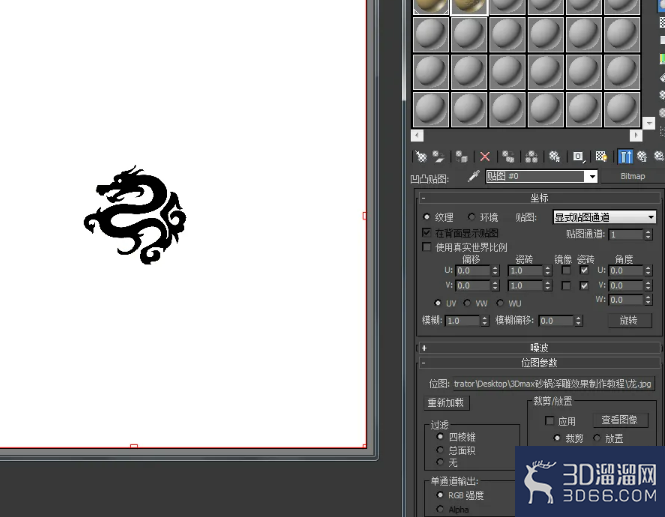
Task: Enable the 应用 crop checkbox
Action: 550,421
